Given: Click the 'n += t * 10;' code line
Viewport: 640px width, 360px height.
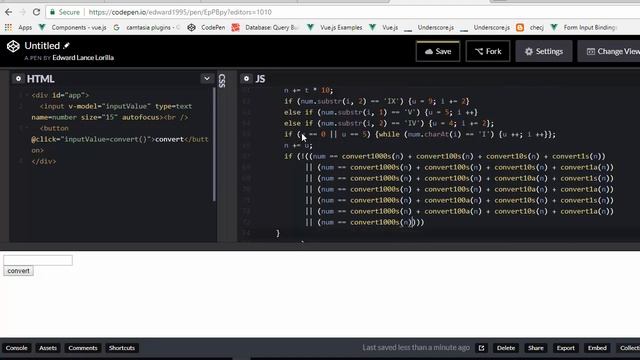Looking at the screenshot, I should [x=309, y=90].
